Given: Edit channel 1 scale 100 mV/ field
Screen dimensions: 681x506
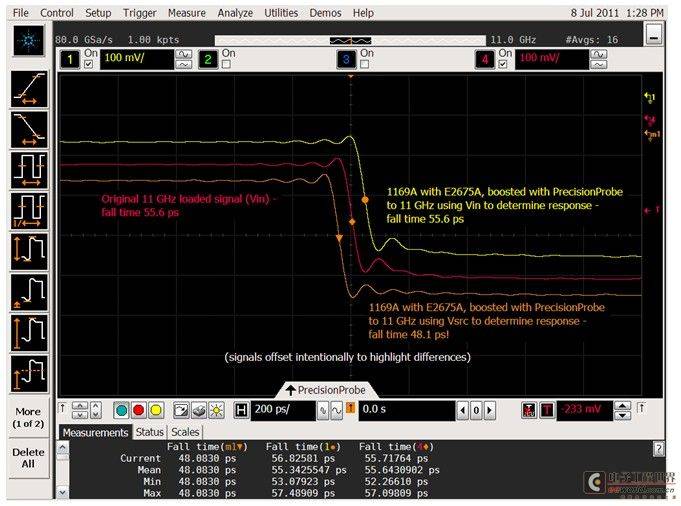Looking at the screenshot, I should click(x=137, y=59).
